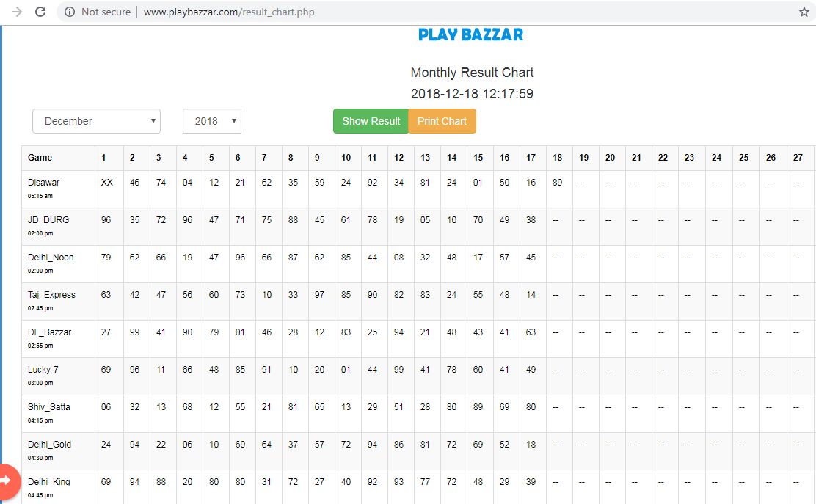This screenshot has width=816, height=504.
Task: Bookmark this page with the star icon
Action: coord(804,12)
